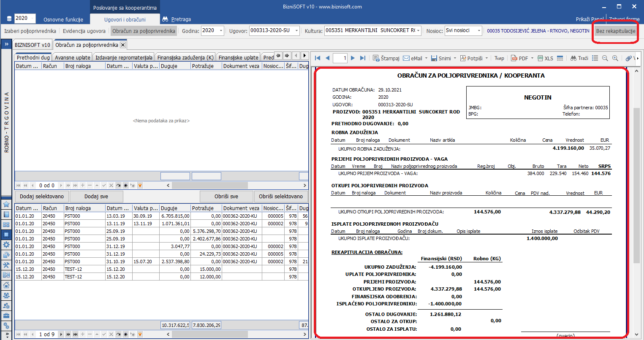The width and height of the screenshot is (644, 340).
Task: Toggle the Bez rekapitulacije button
Action: (x=615, y=31)
